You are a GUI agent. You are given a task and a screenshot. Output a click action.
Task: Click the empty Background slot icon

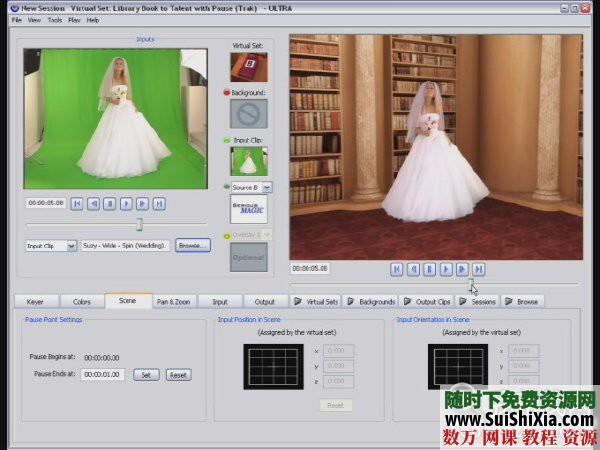coord(249,113)
